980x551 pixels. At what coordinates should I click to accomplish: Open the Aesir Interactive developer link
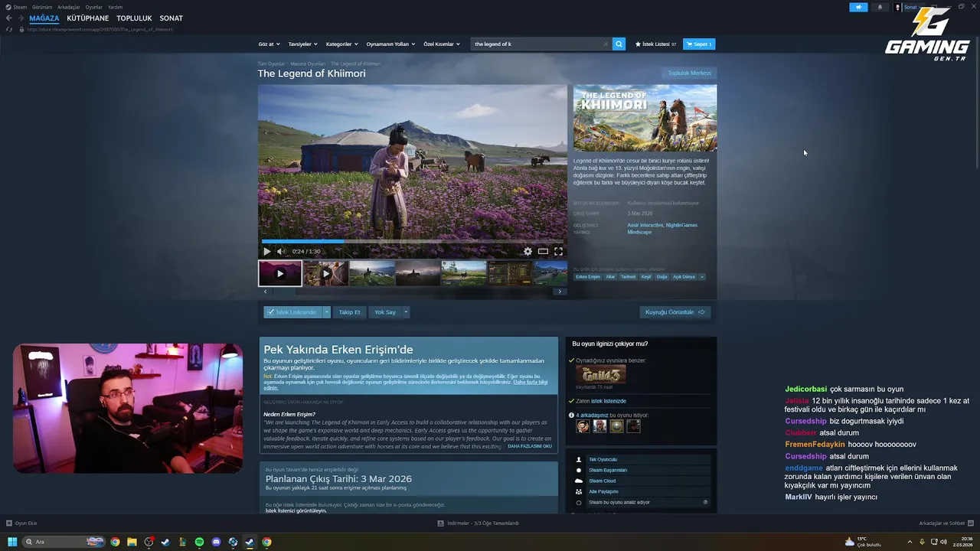pyautogui.click(x=645, y=225)
